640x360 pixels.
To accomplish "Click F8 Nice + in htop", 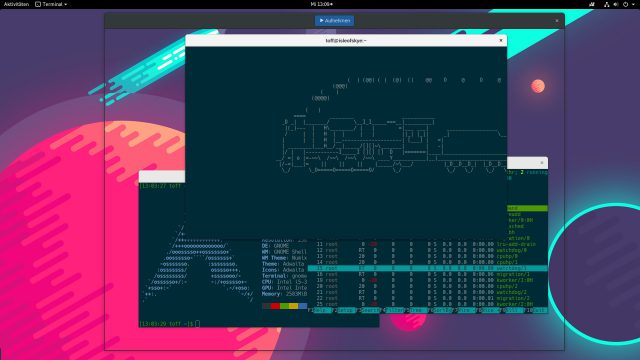I will (x=489, y=311).
